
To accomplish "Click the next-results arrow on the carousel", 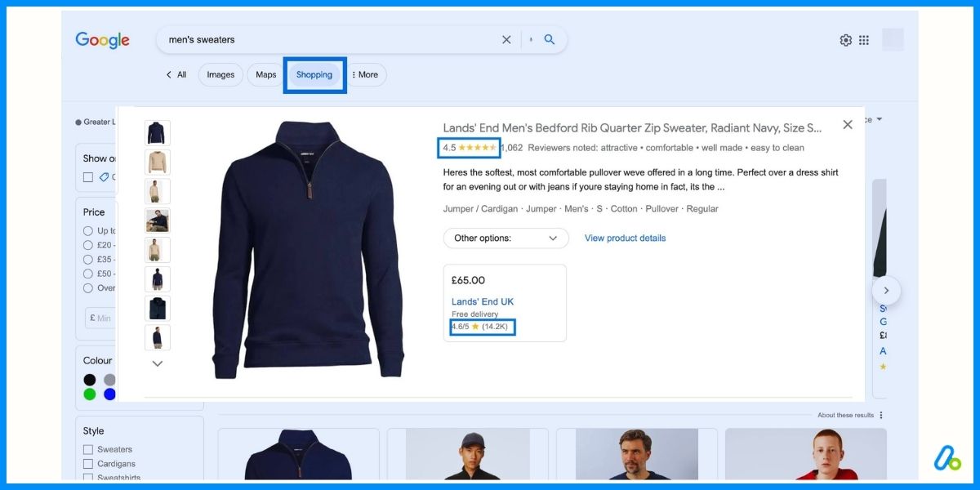I will tap(886, 291).
